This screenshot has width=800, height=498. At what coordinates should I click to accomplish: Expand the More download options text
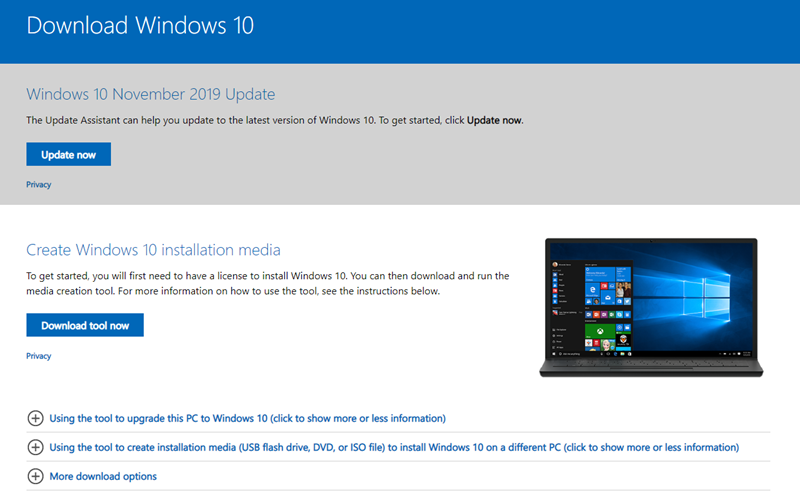[x=103, y=477]
